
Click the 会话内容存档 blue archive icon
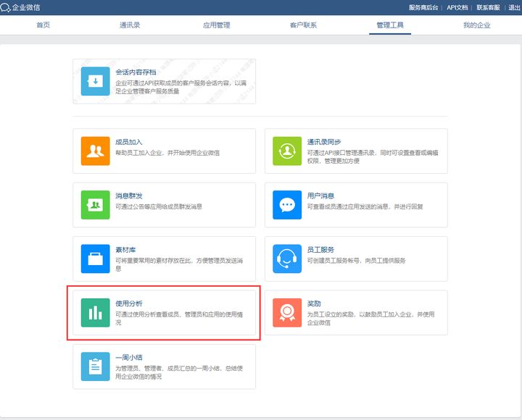pos(95,81)
